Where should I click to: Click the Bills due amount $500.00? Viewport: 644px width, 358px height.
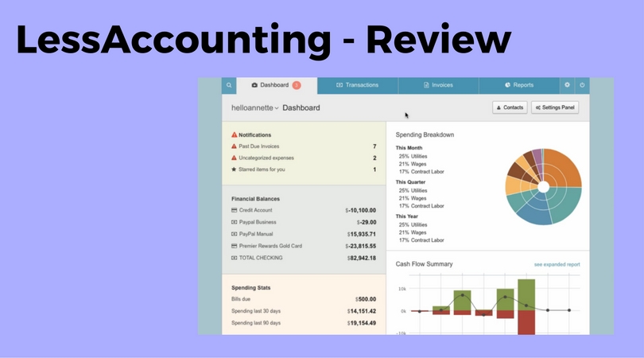click(x=366, y=299)
